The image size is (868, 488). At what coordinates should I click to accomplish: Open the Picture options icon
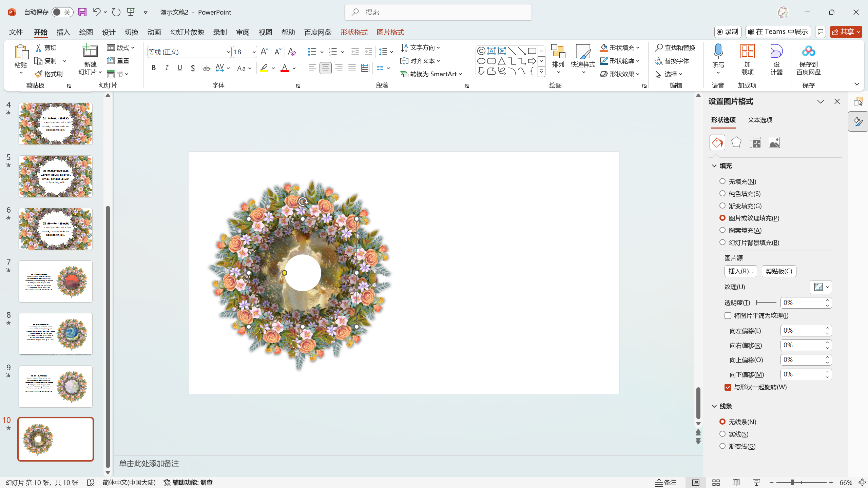[x=774, y=142]
